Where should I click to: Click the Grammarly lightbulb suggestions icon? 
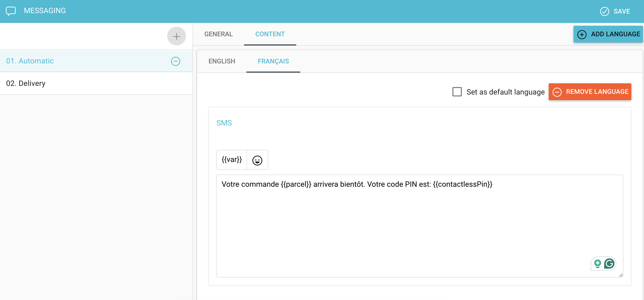pos(597,263)
